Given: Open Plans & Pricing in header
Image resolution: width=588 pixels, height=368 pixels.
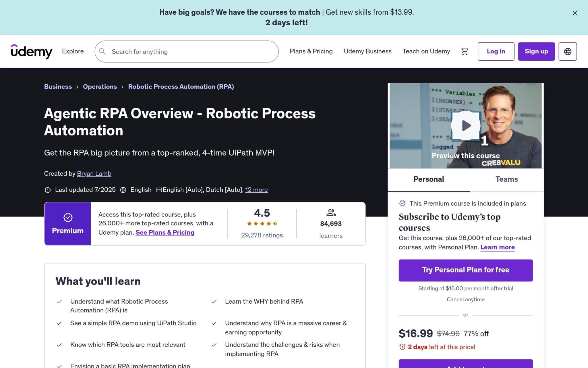Looking at the screenshot, I should (x=311, y=51).
